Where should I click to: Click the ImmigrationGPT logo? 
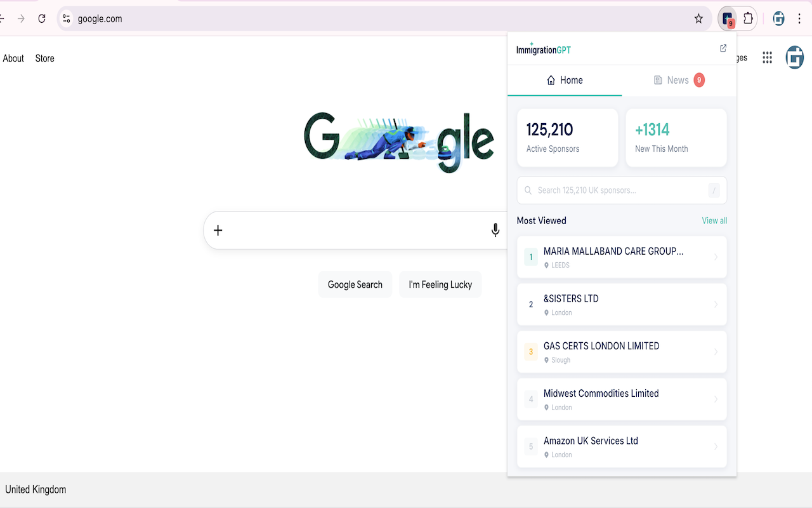544,49
